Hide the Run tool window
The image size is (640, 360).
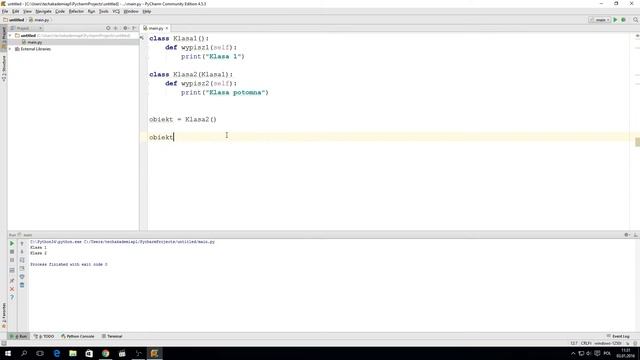click(636, 235)
